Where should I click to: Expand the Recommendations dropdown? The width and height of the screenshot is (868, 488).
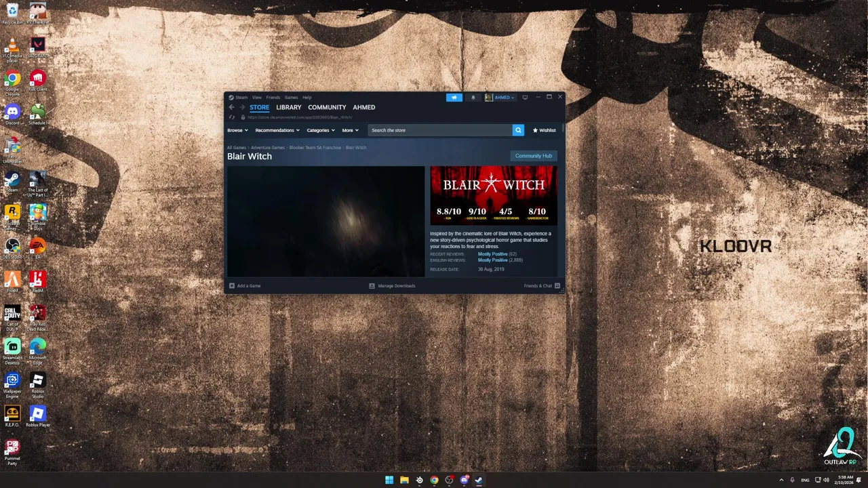tap(277, 130)
